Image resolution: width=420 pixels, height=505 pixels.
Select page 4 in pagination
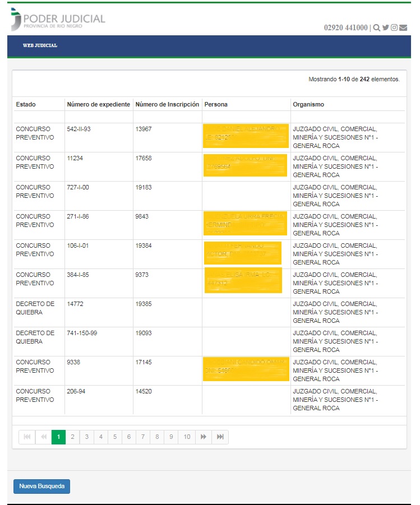pos(101,437)
